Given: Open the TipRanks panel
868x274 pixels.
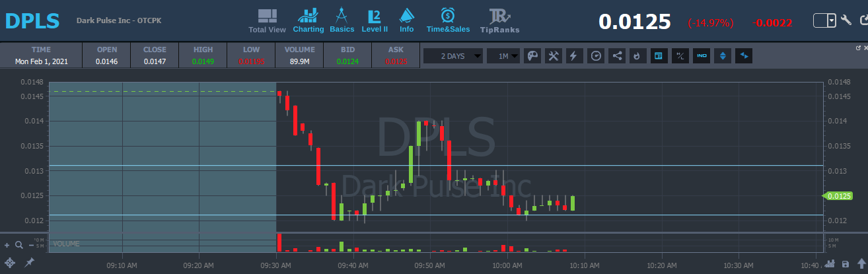Looking at the screenshot, I should [499, 20].
